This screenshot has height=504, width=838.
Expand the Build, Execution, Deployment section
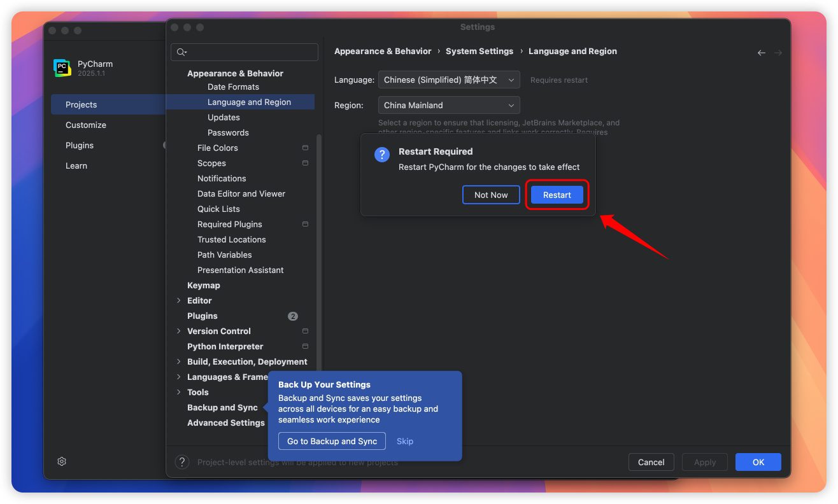[x=178, y=362]
